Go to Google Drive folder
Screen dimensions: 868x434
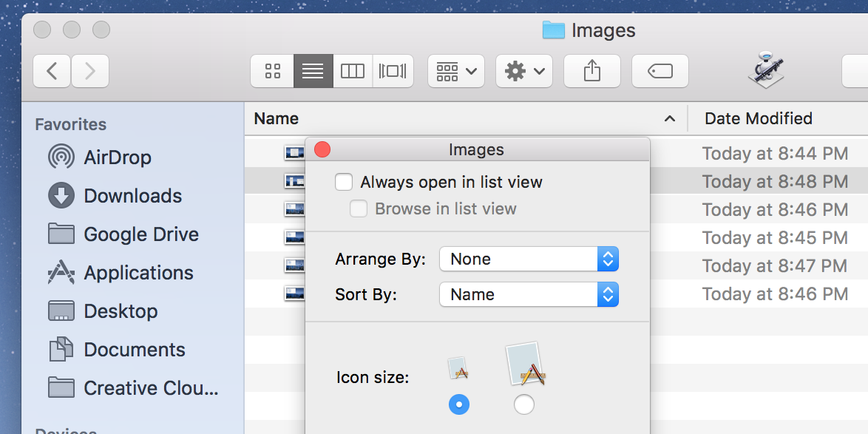(x=140, y=234)
